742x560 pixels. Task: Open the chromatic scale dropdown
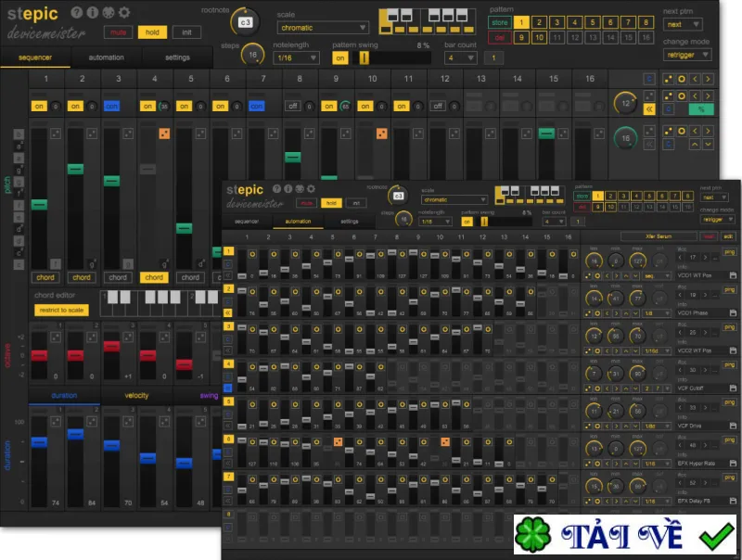323,28
